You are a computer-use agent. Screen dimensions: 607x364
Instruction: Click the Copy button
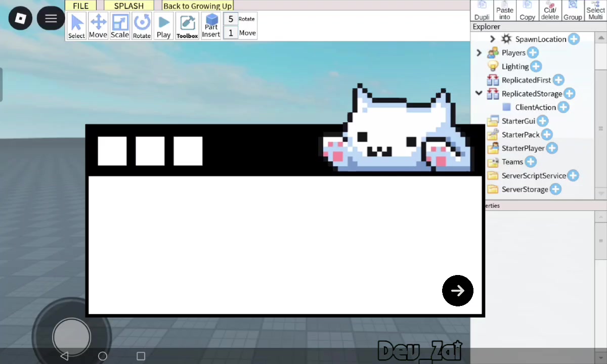(x=527, y=11)
